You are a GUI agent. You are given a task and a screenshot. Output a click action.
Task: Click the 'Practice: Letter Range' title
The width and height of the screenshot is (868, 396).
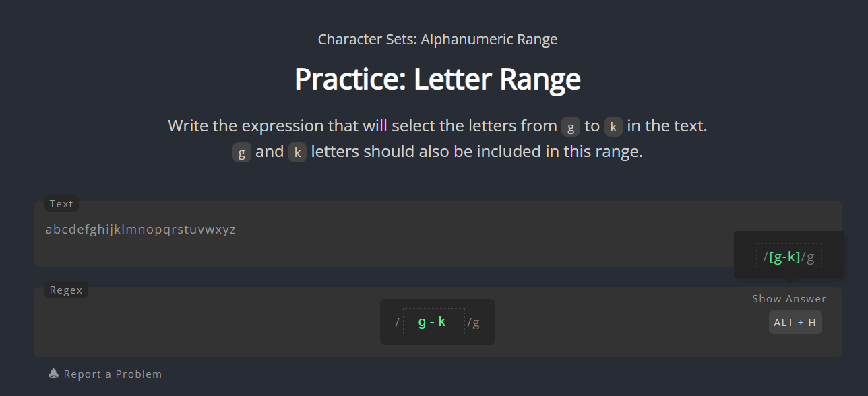(437, 79)
